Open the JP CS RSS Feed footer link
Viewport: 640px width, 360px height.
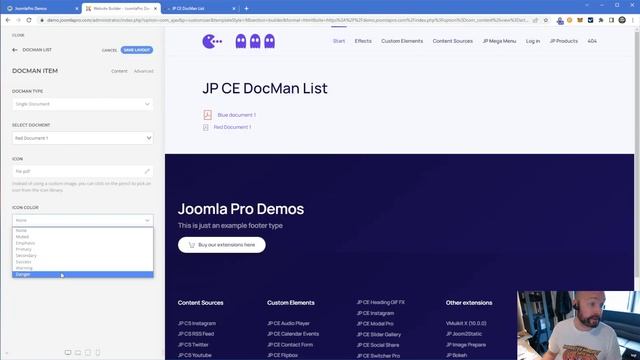click(x=196, y=334)
